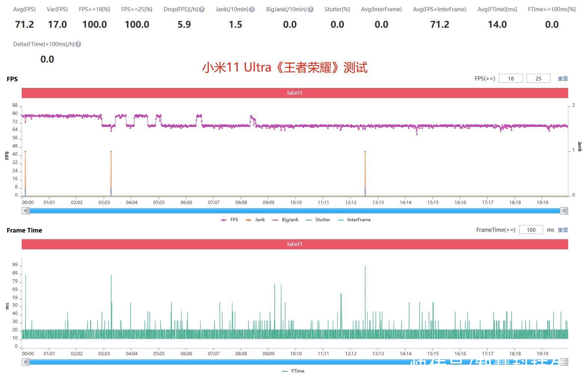Click Jank(/10min) value 1.5
The height and width of the screenshot is (377, 588).
coord(235,25)
